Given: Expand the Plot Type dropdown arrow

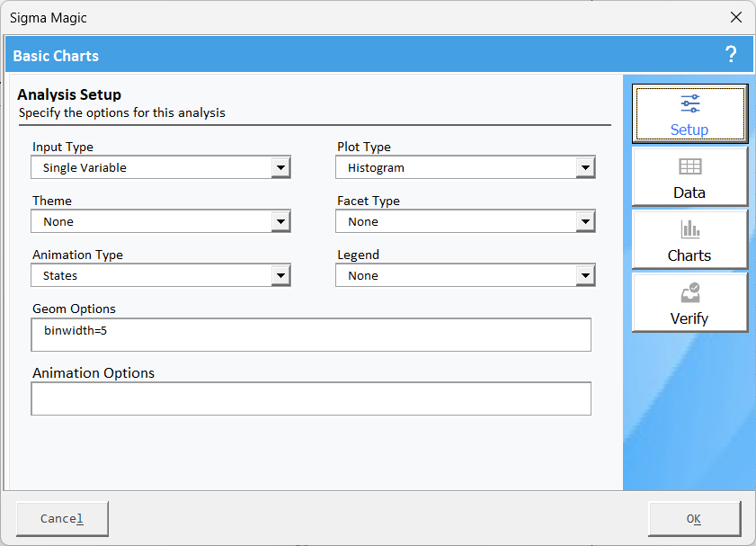Looking at the screenshot, I should 585,168.
